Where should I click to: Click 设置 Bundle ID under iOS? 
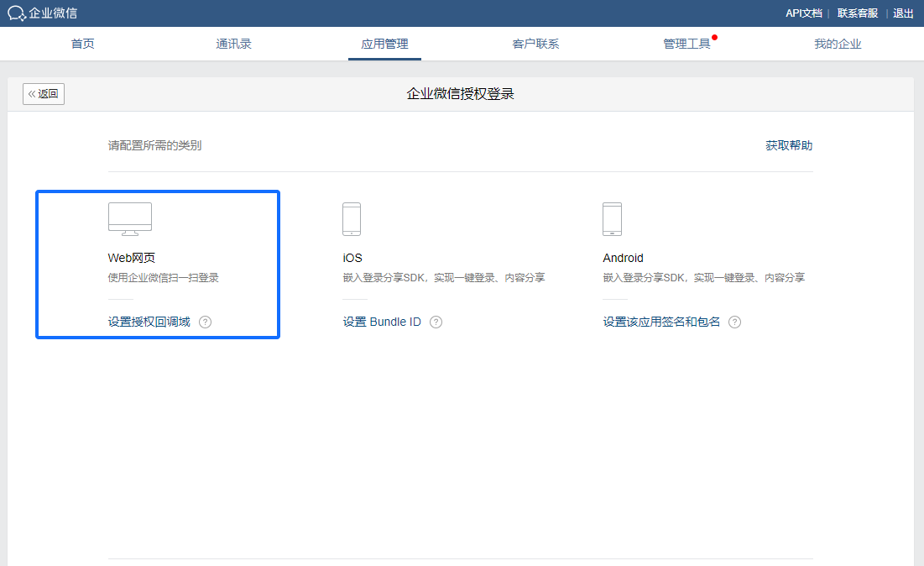point(382,322)
